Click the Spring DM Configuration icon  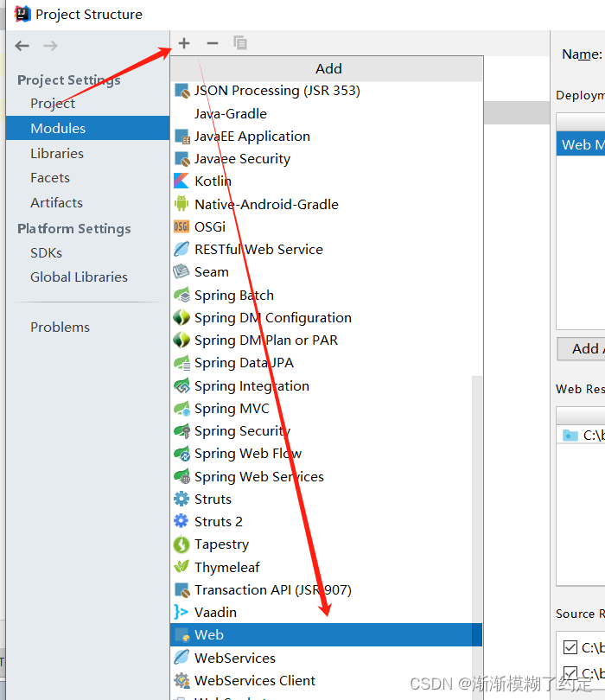181,317
